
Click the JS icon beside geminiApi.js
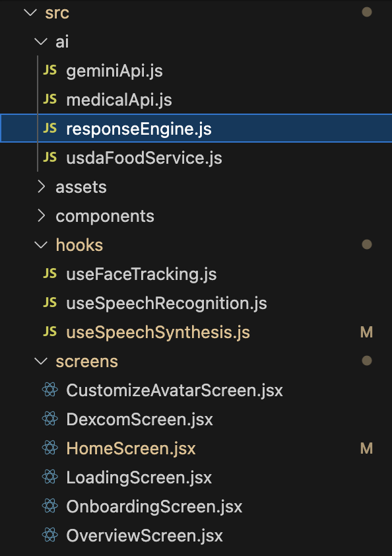(x=50, y=70)
